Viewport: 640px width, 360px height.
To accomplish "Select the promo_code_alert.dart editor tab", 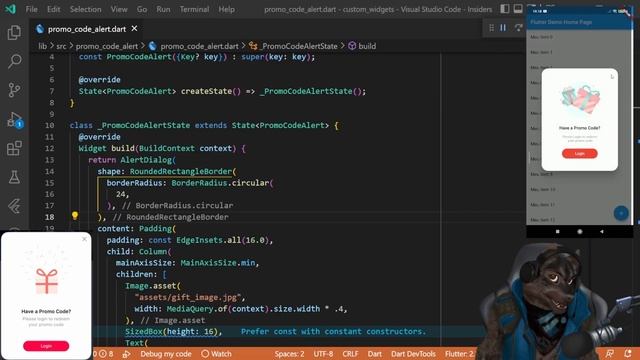I will 87,29.
